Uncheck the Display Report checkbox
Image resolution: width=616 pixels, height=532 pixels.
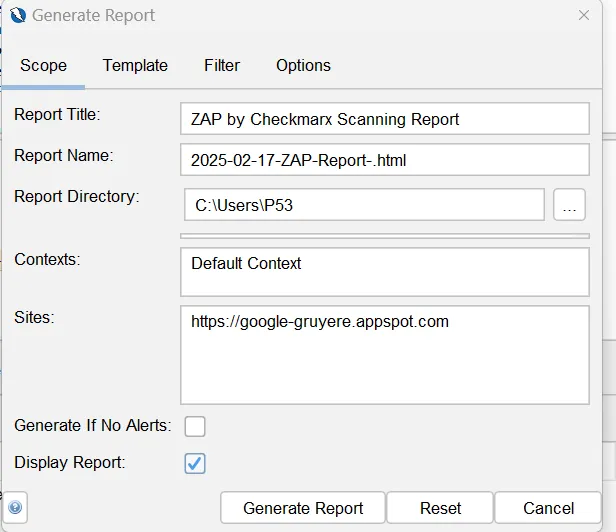tap(195, 464)
